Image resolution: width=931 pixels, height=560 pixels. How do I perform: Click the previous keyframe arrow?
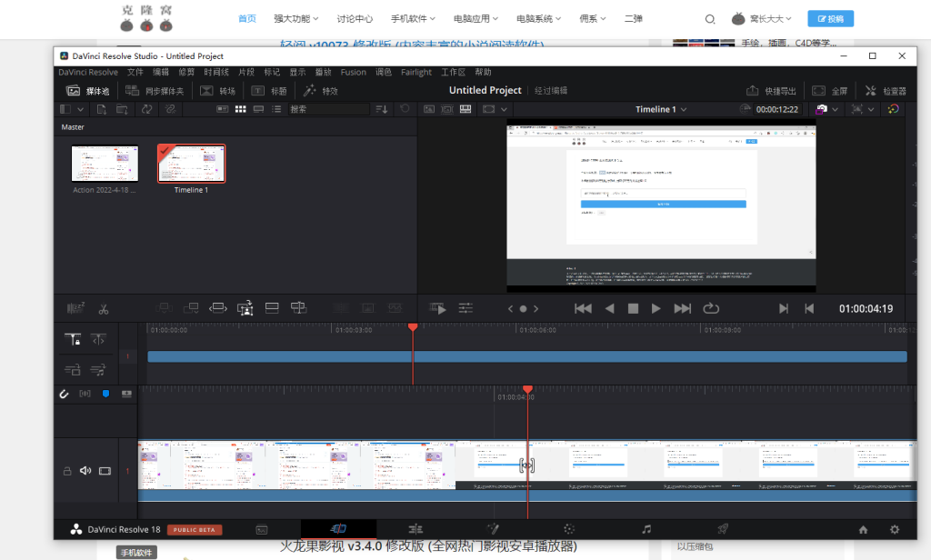click(x=510, y=309)
